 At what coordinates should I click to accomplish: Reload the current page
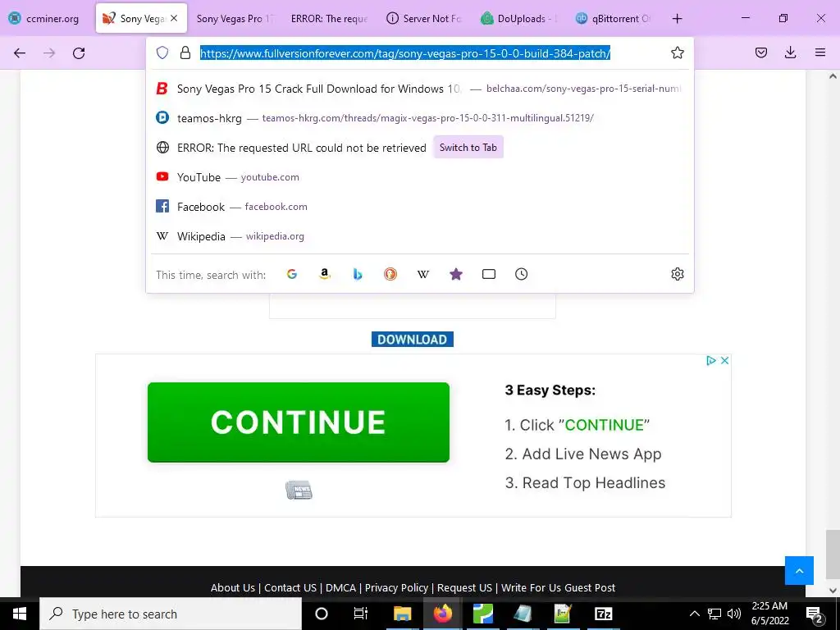click(79, 53)
